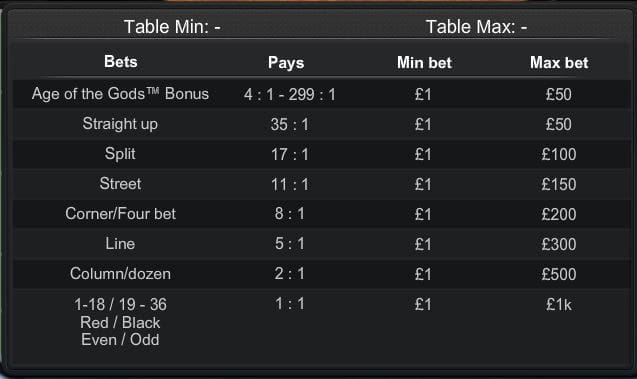Image resolution: width=637 pixels, height=379 pixels.
Task: Select the Pays column header
Action: coord(286,63)
